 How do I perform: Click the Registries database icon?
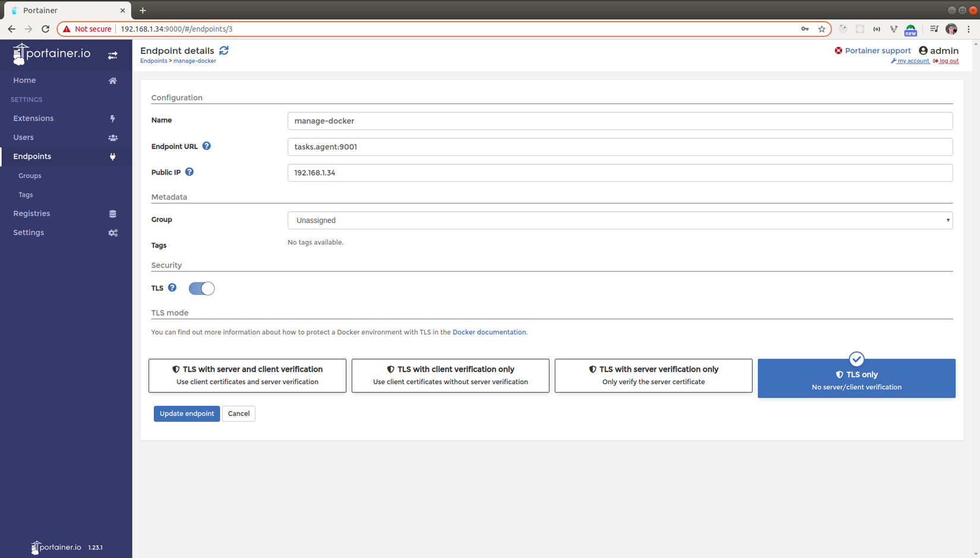pyautogui.click(x=112, y=214)
